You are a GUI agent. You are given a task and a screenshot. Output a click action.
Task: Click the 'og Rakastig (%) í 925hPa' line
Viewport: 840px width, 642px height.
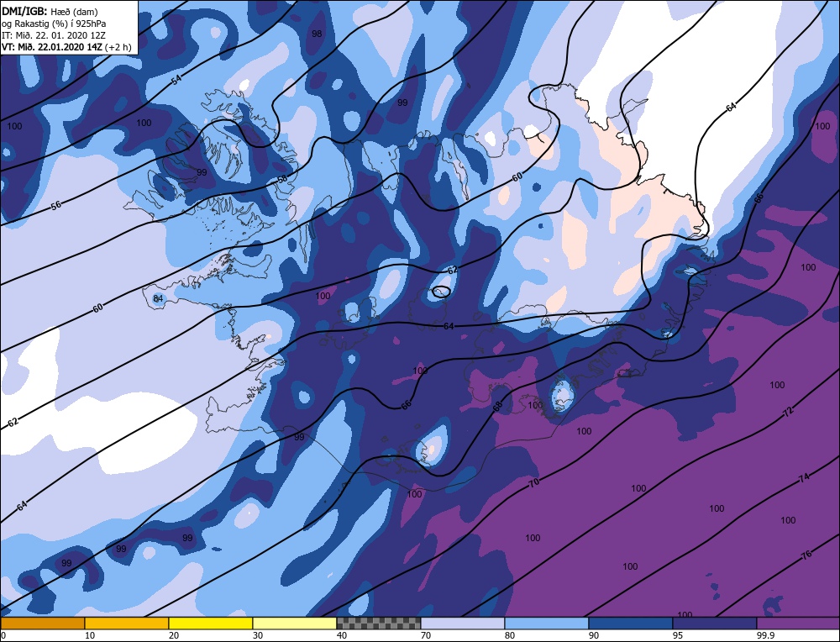pyautogui.click(x=54, y=24)
